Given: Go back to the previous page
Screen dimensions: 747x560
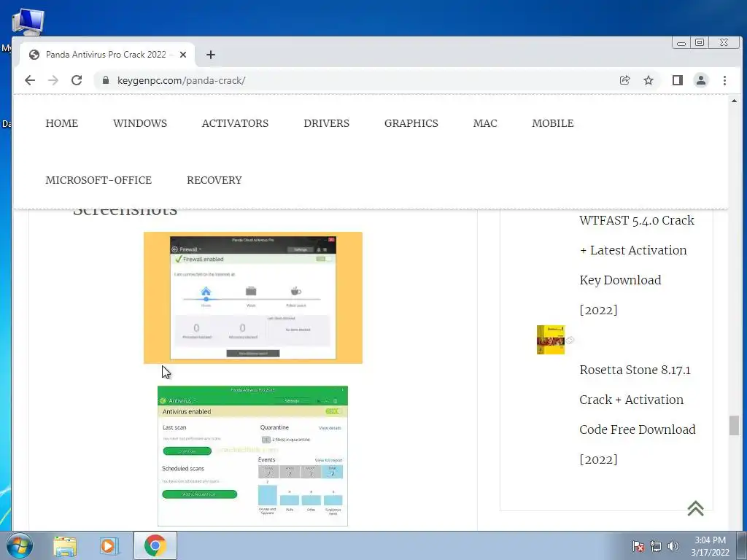Looking at the screenshot, I should [x=29, y=80].
